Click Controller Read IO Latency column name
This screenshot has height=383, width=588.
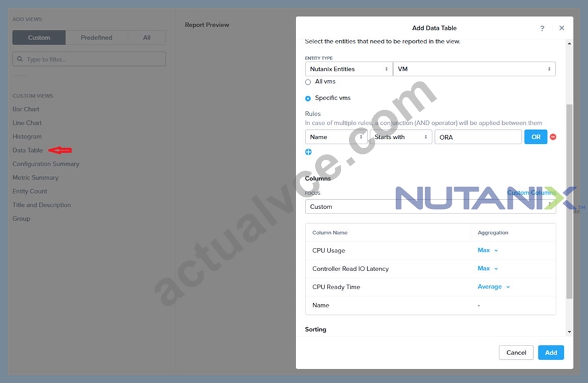350,269
